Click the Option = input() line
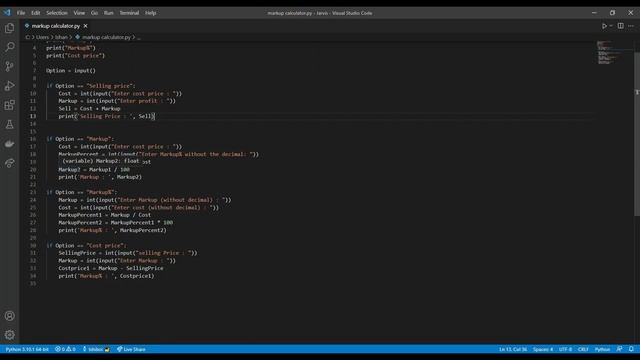This screenshot has height=360, width=640. coord(71,71)
